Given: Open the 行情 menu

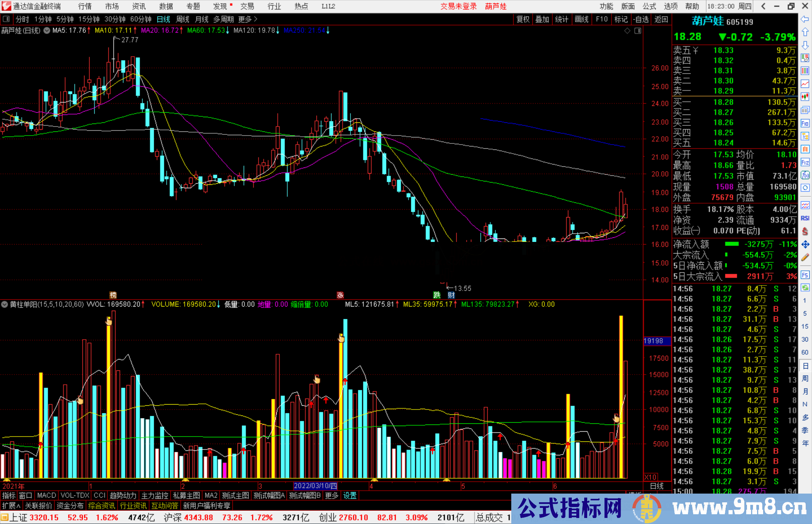Looking at the screenshot, I should [x=85, y=6].
